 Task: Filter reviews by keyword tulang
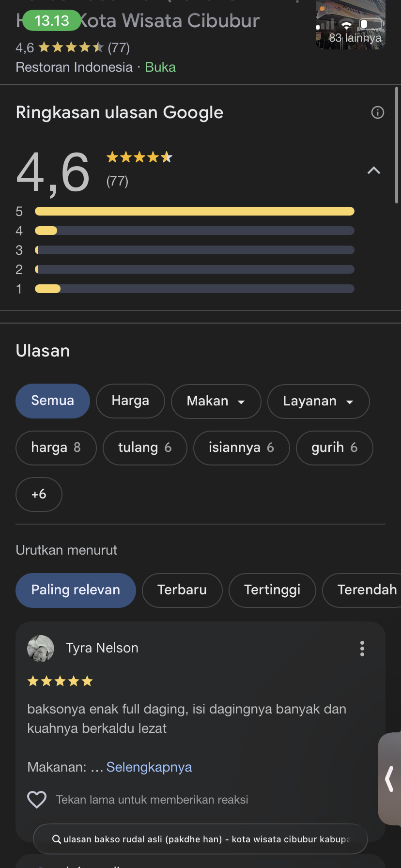[x=145, y=448]
